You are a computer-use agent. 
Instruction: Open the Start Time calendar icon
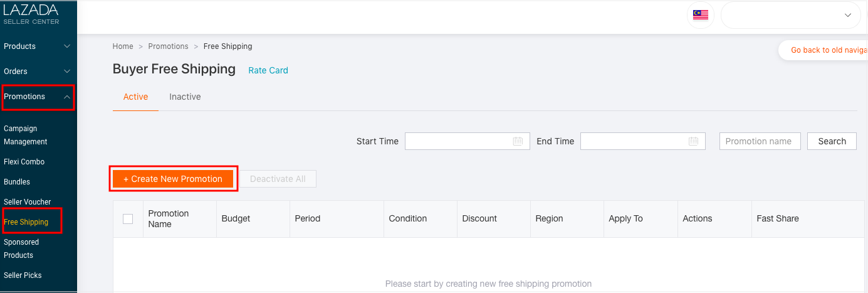[518, 141]
